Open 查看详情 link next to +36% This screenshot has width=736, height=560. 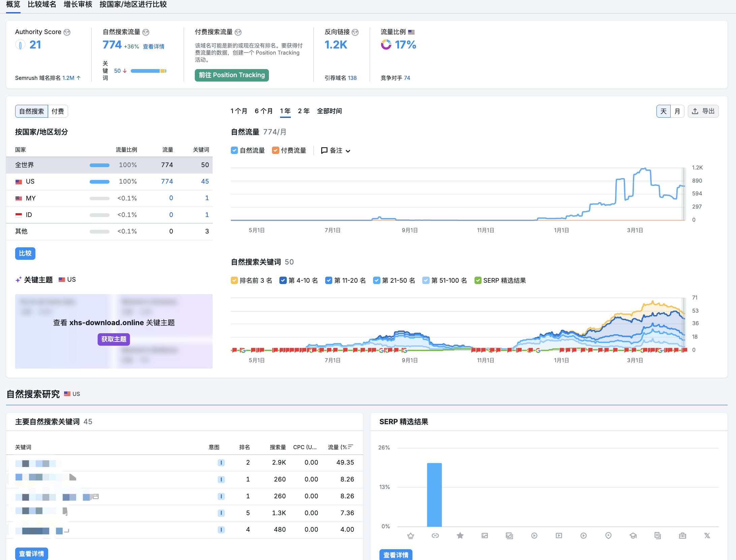point(154,46)
